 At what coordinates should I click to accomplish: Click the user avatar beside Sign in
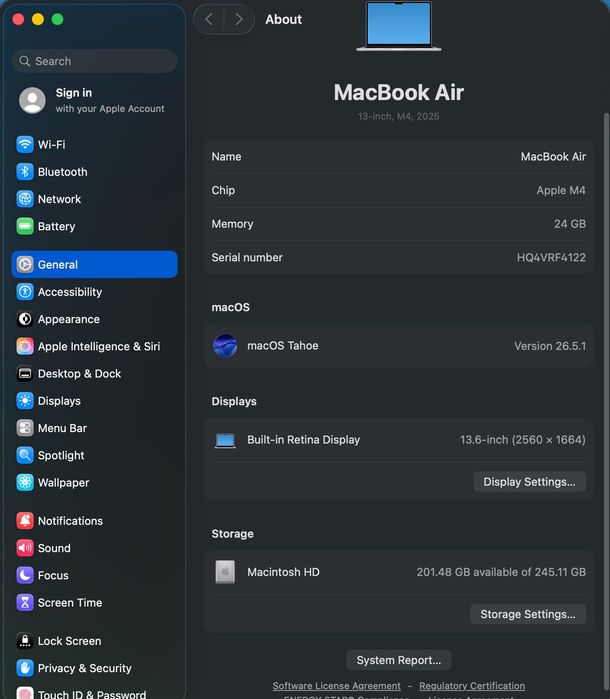32,101
